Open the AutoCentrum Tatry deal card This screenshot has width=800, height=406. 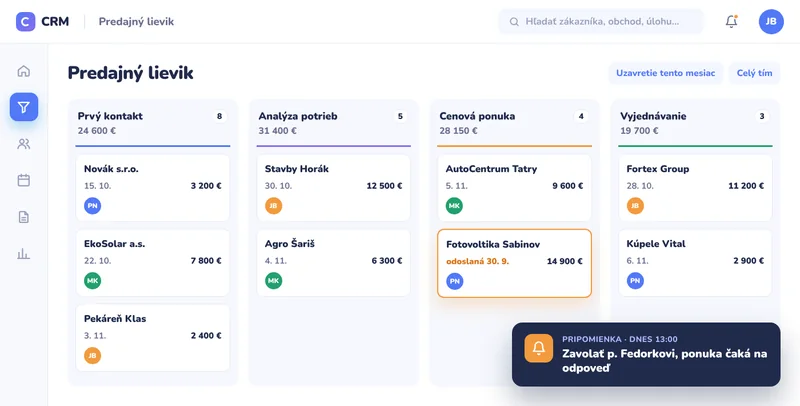pyautogui.click(x=514, y=188)
